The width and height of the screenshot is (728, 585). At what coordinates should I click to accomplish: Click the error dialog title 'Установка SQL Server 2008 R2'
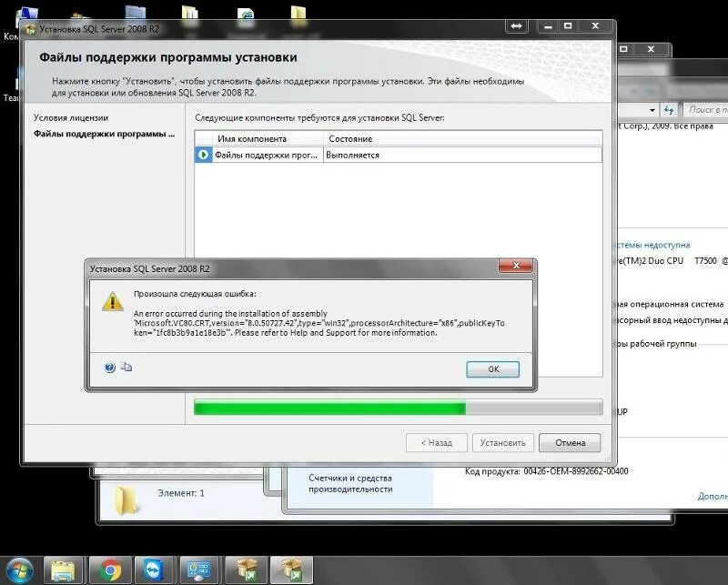click(149, 268)
